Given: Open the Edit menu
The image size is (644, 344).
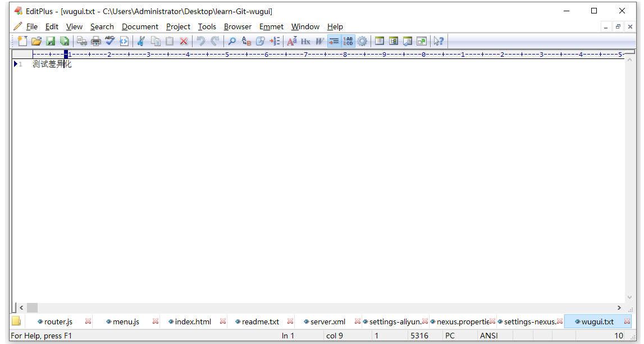Looking at the screenshot, I should [52, 27].
